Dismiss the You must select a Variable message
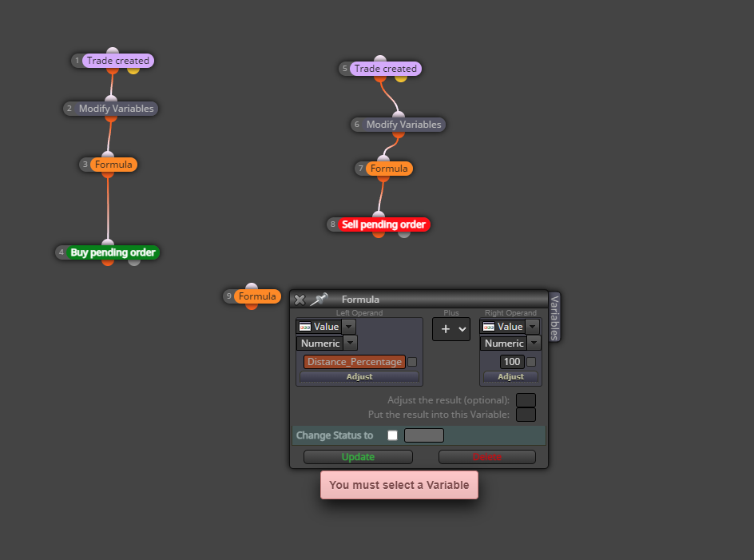The width and height of the screenshot is (754, 560). pyautogui.click(x=399, y=485)
